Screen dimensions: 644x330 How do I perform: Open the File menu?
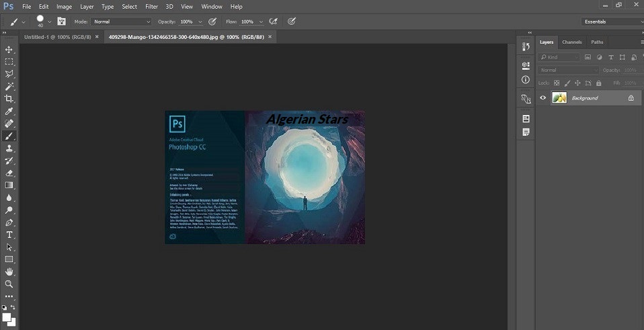(x=27, y=7)
